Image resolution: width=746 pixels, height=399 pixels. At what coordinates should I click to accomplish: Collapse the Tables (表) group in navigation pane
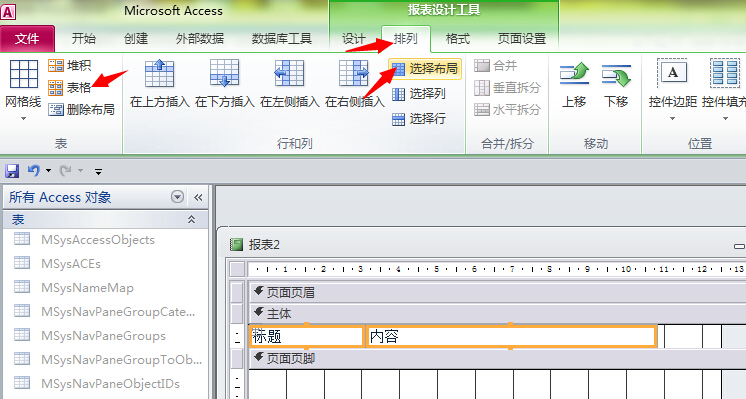[191, 219]
